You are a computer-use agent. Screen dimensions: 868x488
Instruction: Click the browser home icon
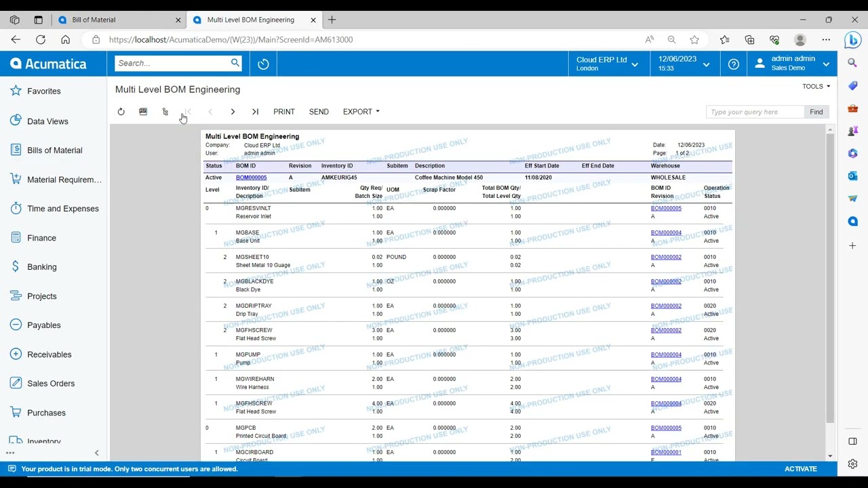point(66,39)
